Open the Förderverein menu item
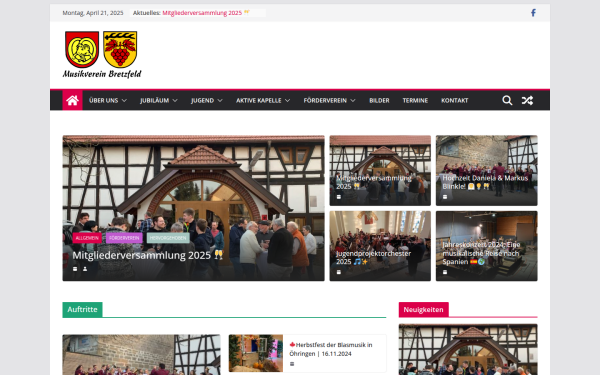The image size is (600, 375). tap(325, 100)
